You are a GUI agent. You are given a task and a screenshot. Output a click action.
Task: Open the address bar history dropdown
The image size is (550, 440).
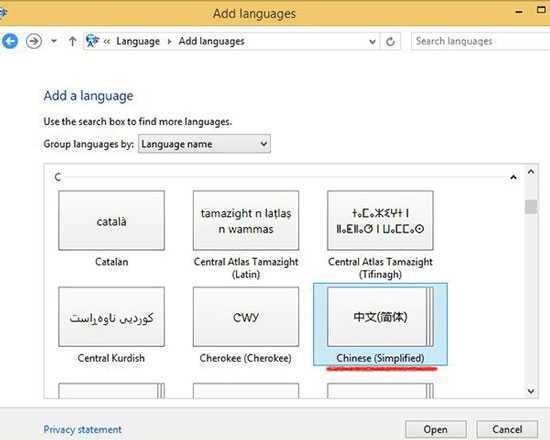[372, 42]
